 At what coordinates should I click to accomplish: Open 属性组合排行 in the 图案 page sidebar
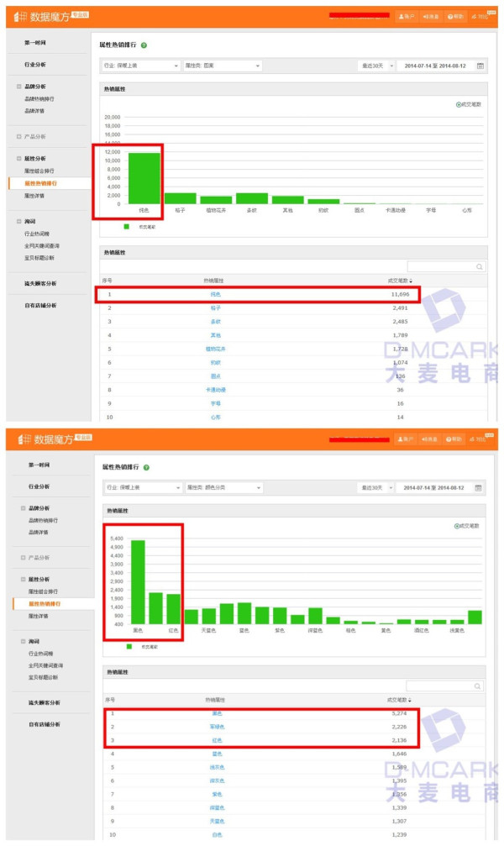click(x=39, y=171)
